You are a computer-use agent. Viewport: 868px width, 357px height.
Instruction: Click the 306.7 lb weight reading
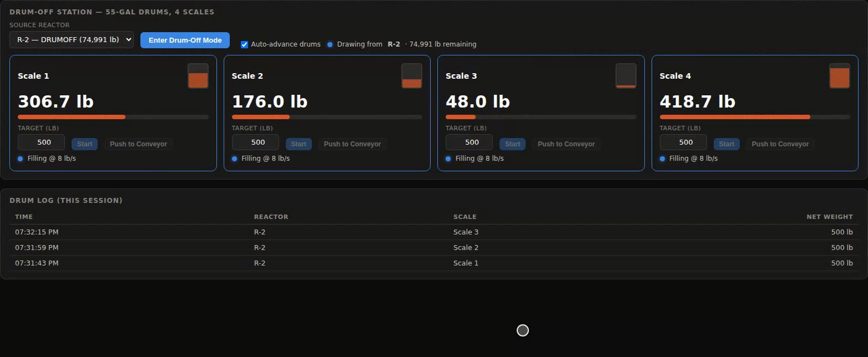point(55,102)
